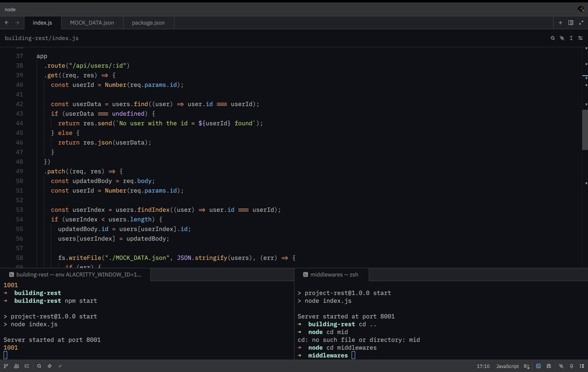The width and height of the screenshot is (588, 372).
Task: Open the Git panel branch icon
Action: pyautogui.click(x=6, y=366)
